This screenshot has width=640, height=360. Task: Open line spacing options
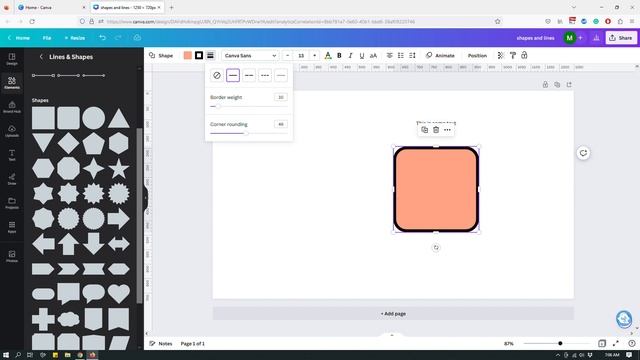coord(412,56)
